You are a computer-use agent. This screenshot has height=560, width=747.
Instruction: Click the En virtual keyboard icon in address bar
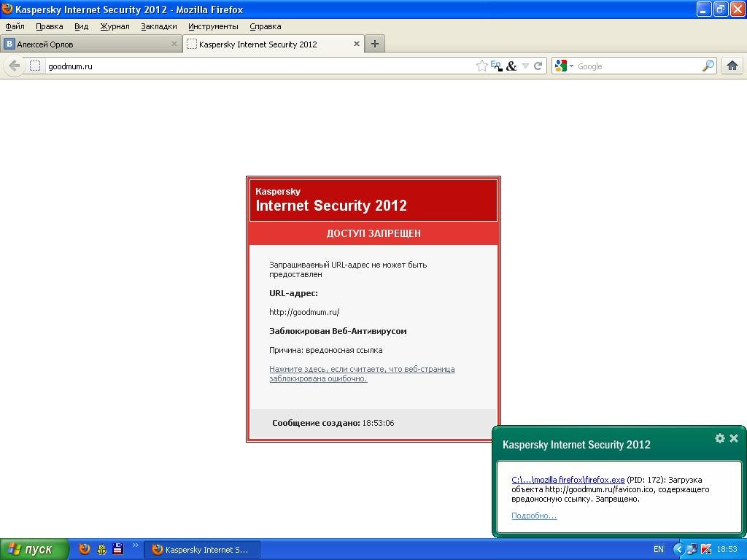pyautogui.click(x=496, y=66)
